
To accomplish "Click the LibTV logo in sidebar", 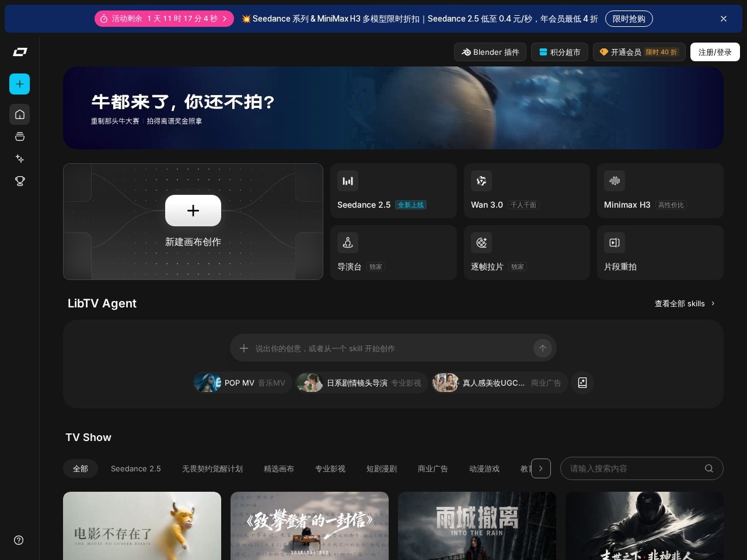I will pyautogui.click(x=20, y=52).
